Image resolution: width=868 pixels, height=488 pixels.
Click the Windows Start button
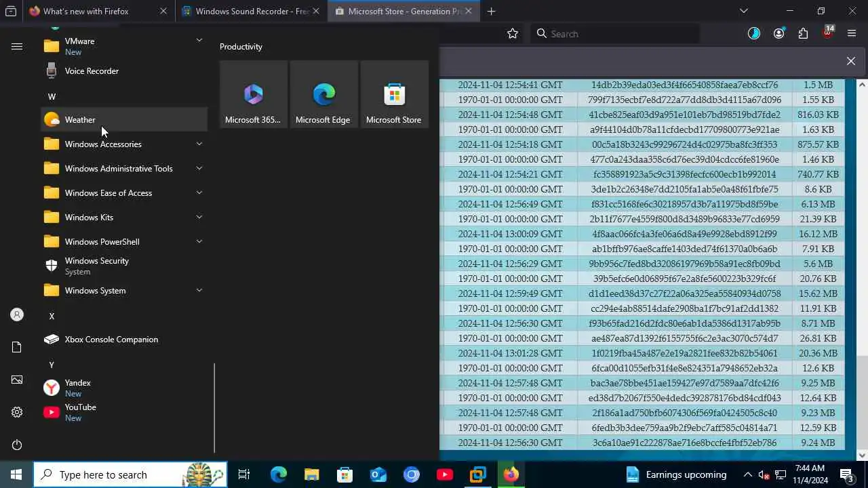point(16,474)
